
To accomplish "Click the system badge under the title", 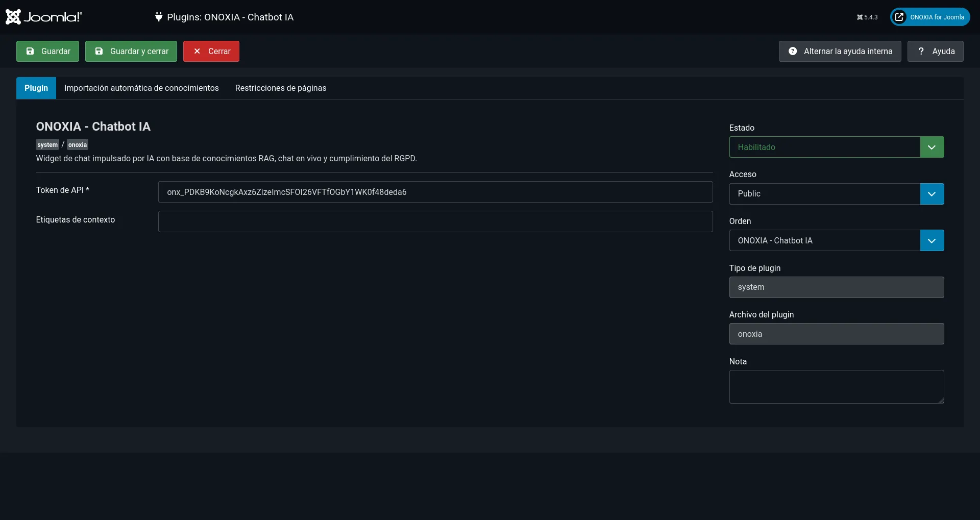I will (x=47, y=144).
